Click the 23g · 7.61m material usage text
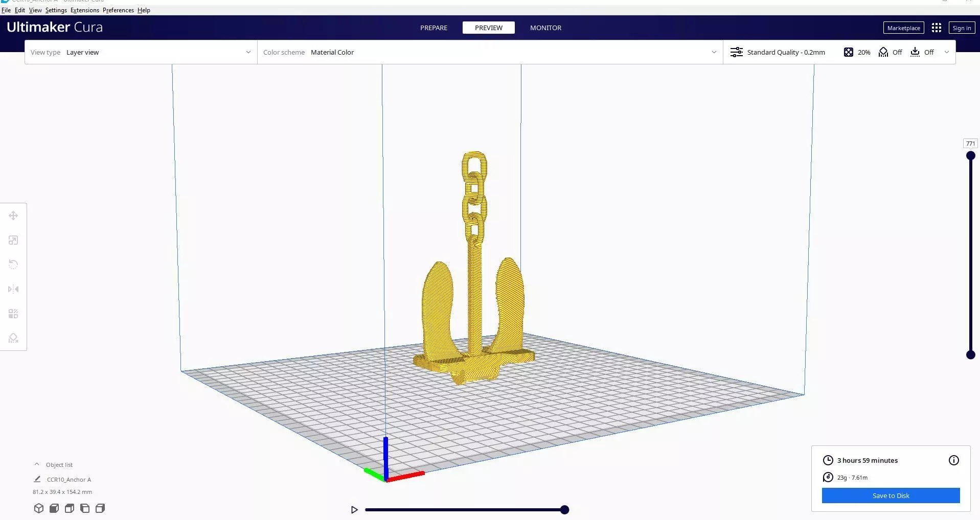 pyautogui.click(x=852, y=478)
